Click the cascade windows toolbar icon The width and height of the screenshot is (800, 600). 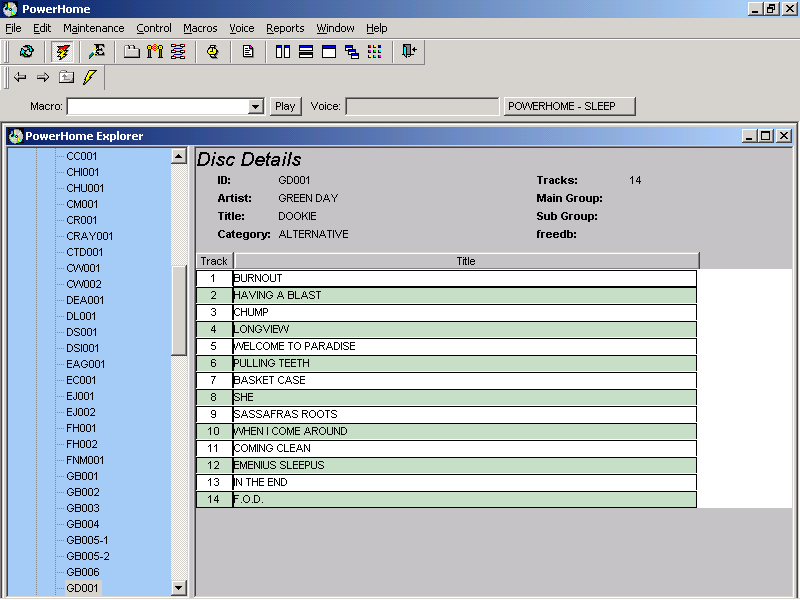tap(352, 52)
